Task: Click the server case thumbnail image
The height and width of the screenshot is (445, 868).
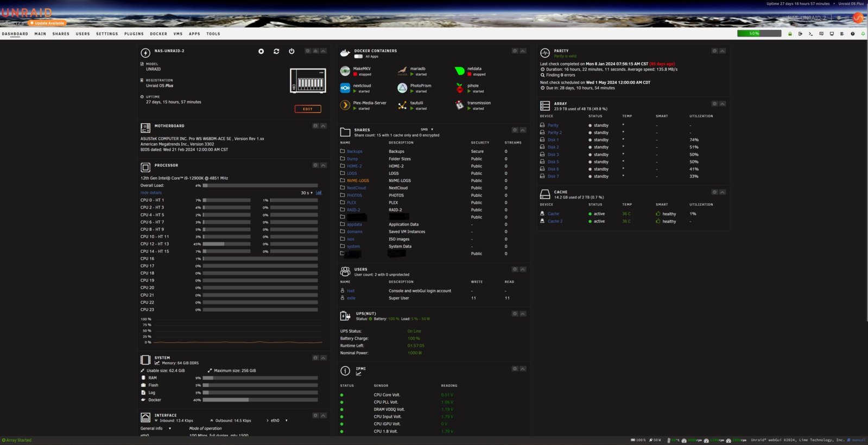Action: [x=308, y=80]
